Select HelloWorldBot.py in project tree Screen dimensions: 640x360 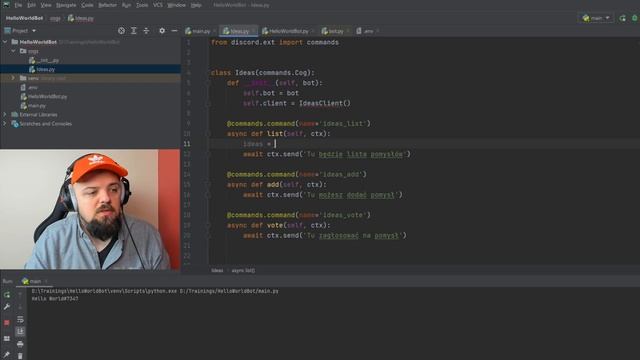pos(44,97)
